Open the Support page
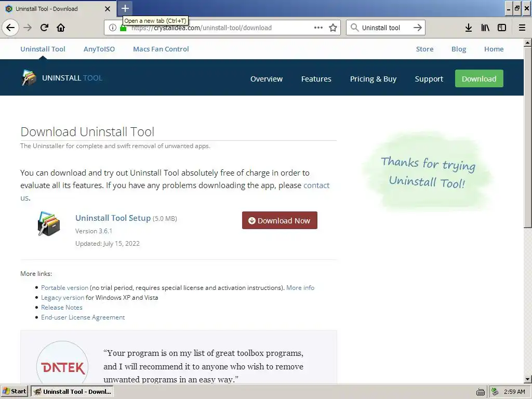 [x=429, y=79]
